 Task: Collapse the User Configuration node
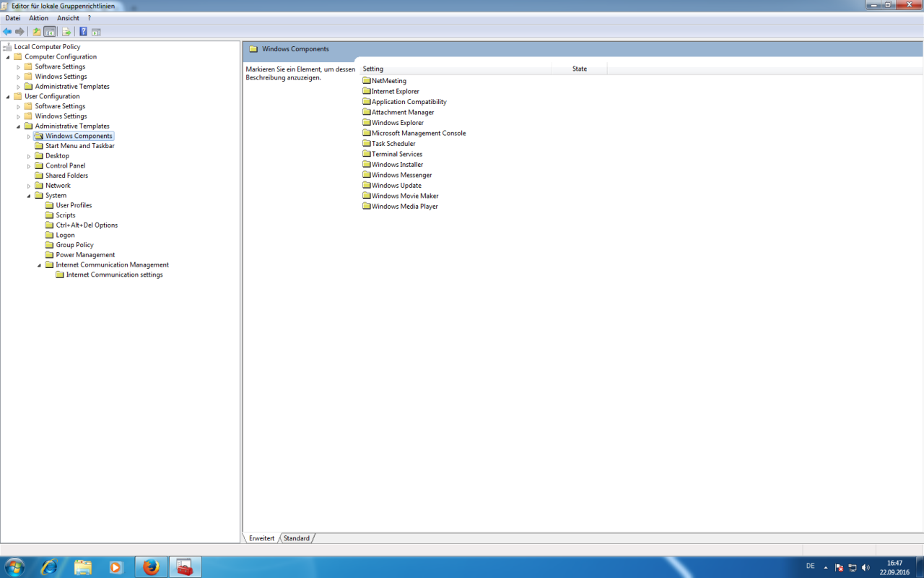pos(8,97)
